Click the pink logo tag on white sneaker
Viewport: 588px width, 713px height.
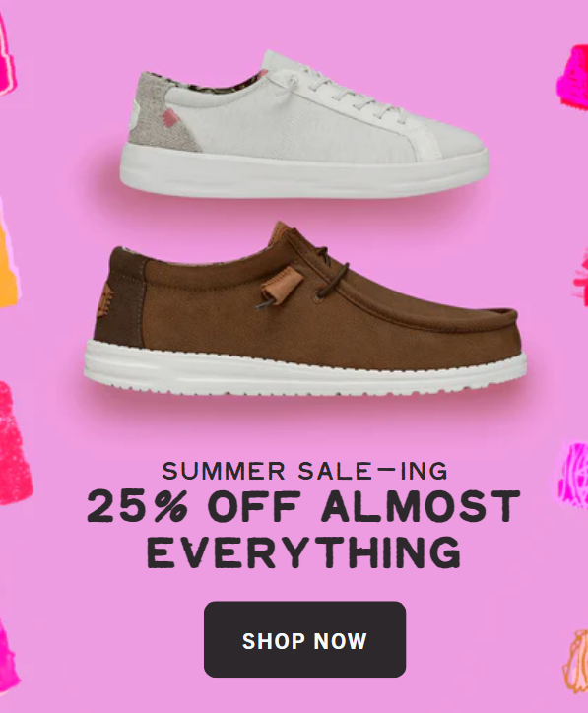[x=170, y=118]
